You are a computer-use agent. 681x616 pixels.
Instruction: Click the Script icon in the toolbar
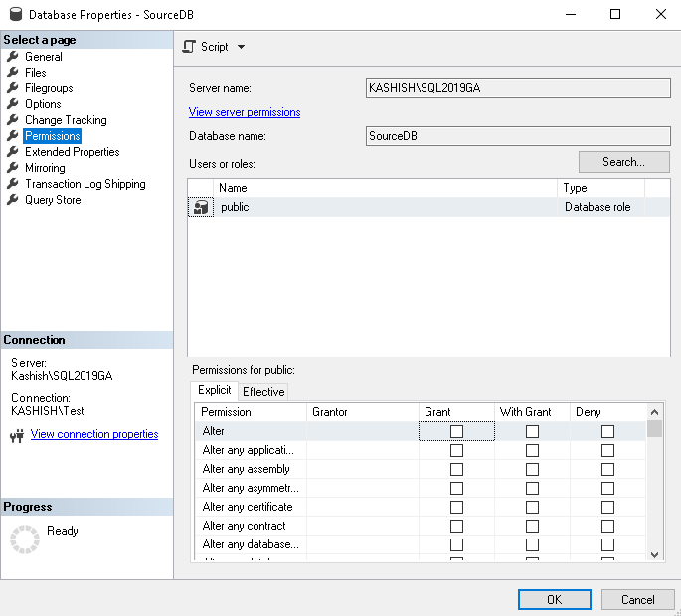click(189, 47)
